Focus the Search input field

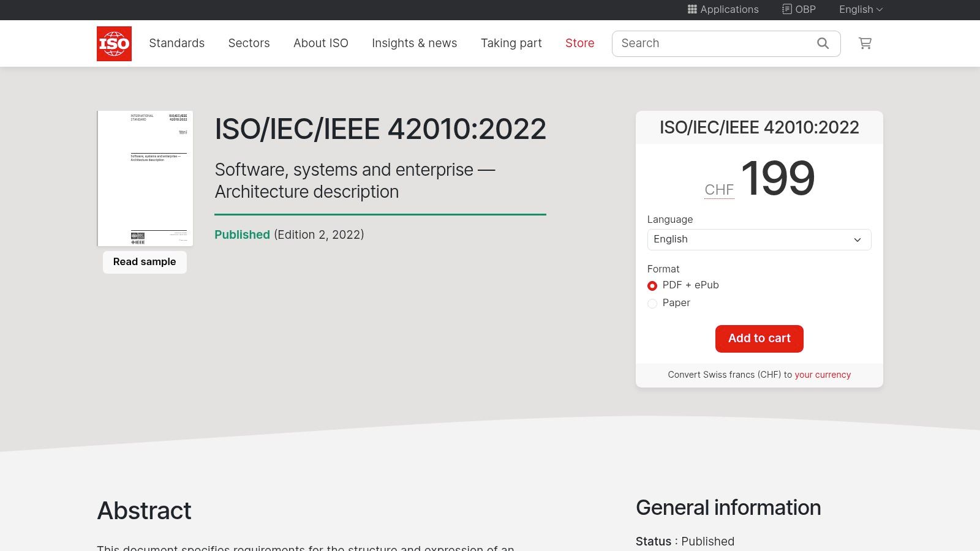click(x=710, y=43)
